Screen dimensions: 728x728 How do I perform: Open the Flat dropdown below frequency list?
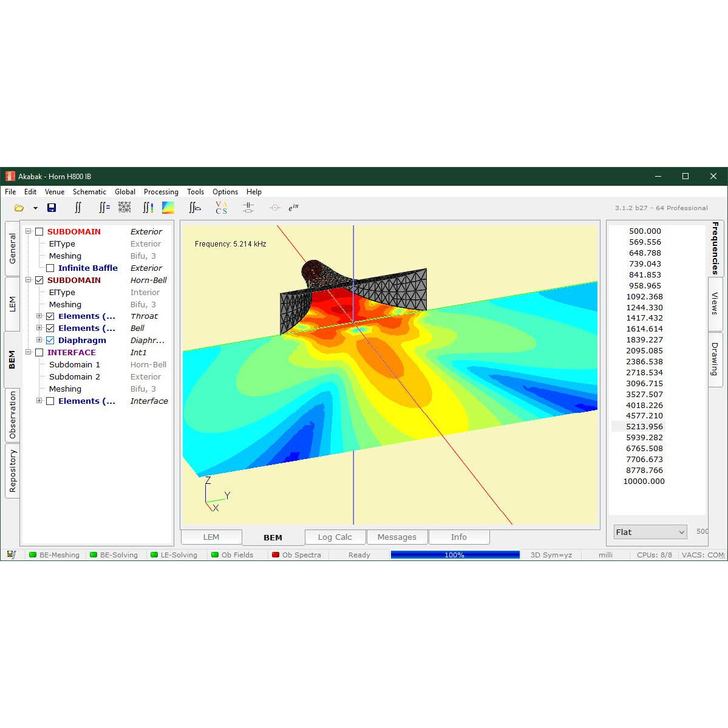pyautogui.click(x=650, y=532)
